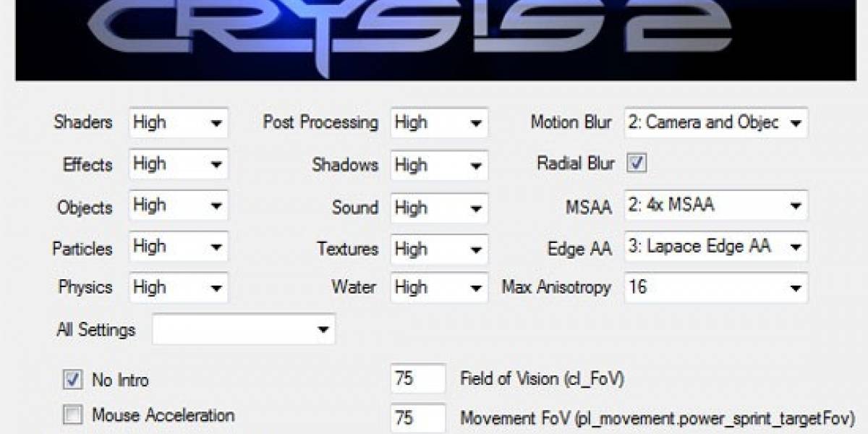This screenshot has width=868, height=434.
Task: Click the Shadows label
Action: [345, 165]
